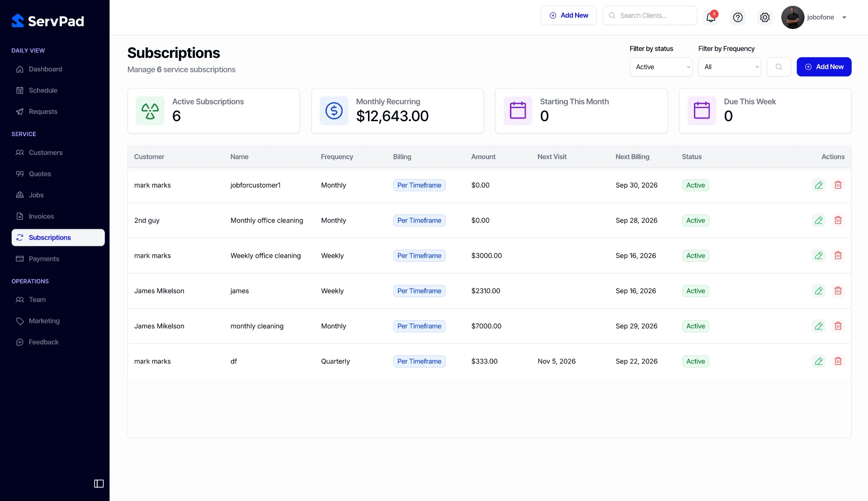868x501 pixels.
Task: Click the Status column header
Action: click(x=692, y=157)
